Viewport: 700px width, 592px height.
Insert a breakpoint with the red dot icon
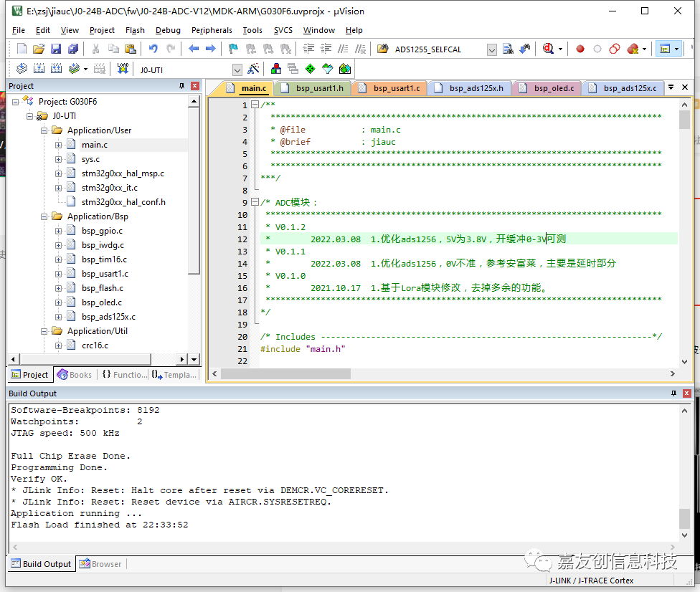(x=580, y=49)
